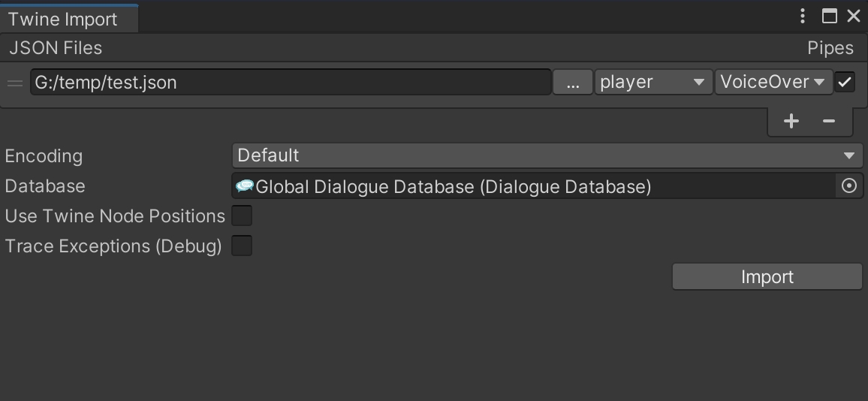Open the window's three-dot options menu
Viewport: 868px width, 401px height.
click(x=803, y=16)
